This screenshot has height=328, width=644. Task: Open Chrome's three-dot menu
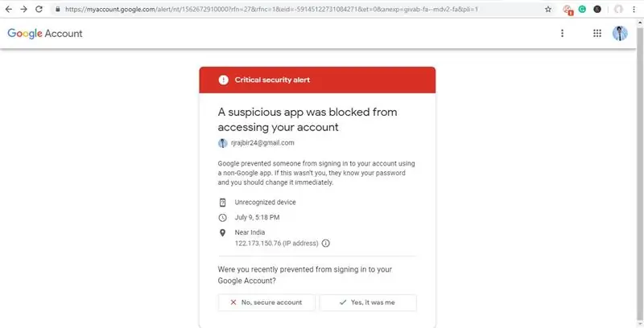coord(634,9)
